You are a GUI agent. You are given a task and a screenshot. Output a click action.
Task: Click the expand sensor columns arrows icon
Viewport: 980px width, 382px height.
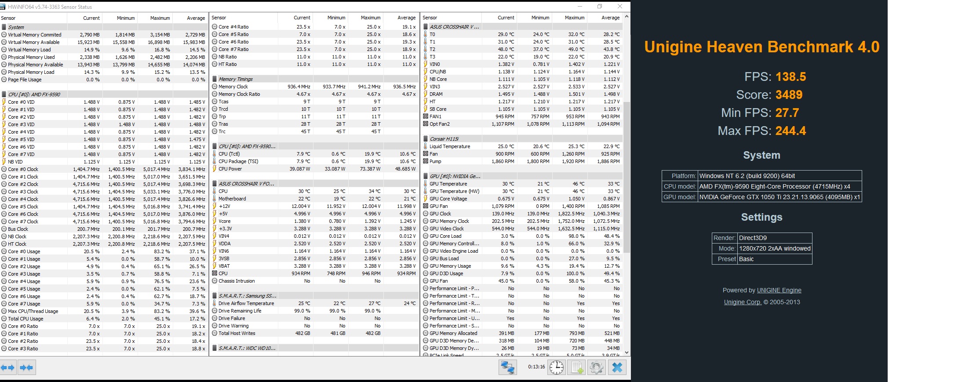(8, 367)
